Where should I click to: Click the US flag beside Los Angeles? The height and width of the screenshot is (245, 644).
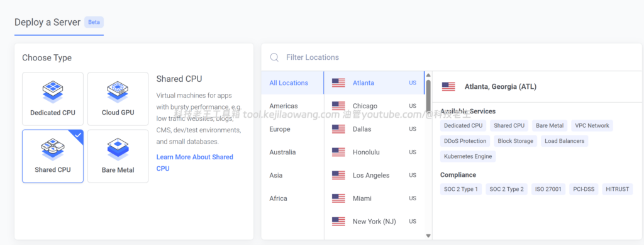pos(338,175)
